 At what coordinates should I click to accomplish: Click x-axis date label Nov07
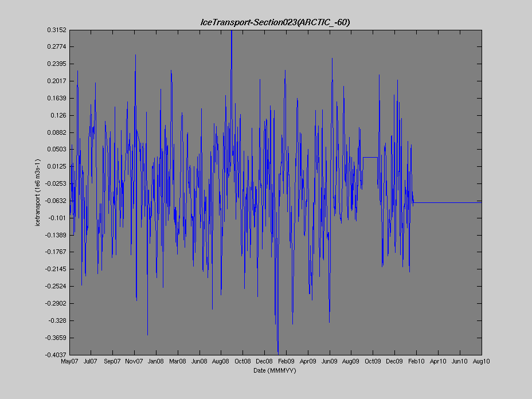coord(134,361)
